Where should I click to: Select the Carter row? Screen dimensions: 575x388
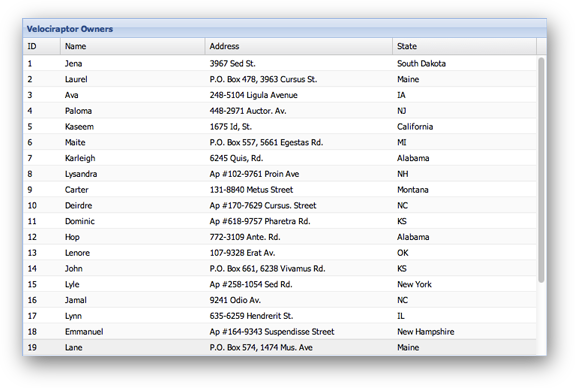pos(279,190)
